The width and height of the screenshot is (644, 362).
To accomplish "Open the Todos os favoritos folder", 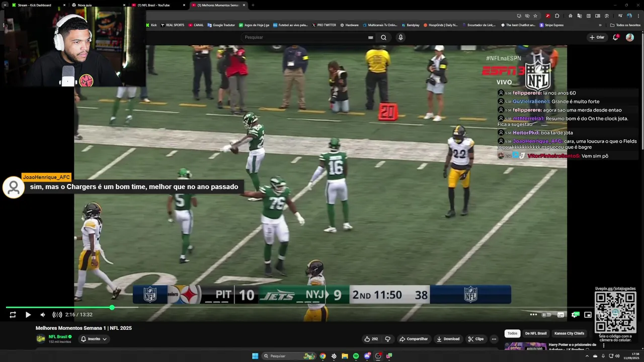I will click(625, 25).
